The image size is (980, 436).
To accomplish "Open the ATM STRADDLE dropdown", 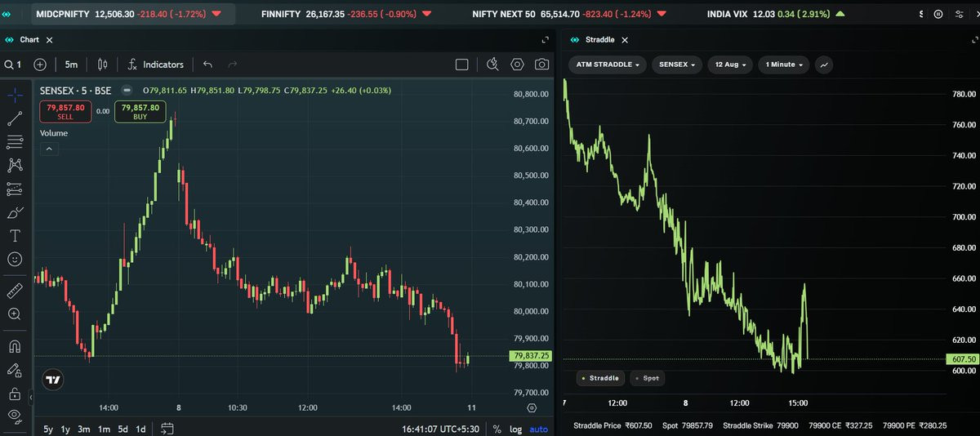I will tap(606, 65).
